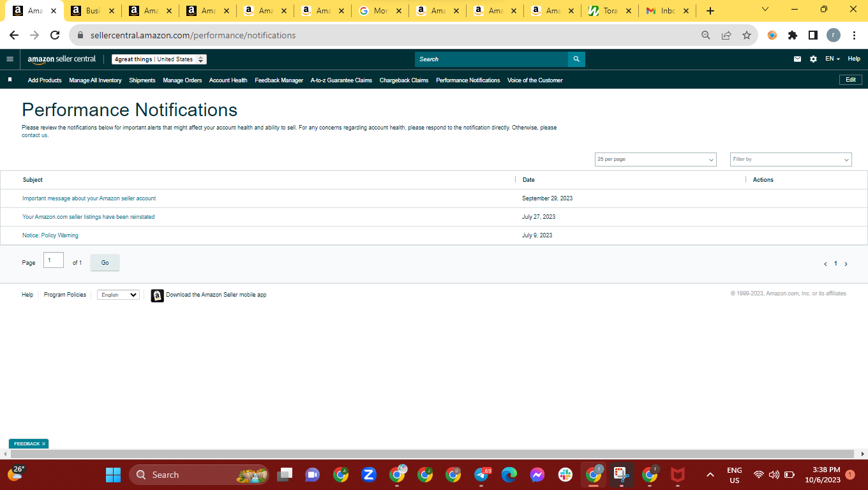Open A-to-z Guarantee Claims
Screen dimensions: 868x490
[x=341, y=80]
